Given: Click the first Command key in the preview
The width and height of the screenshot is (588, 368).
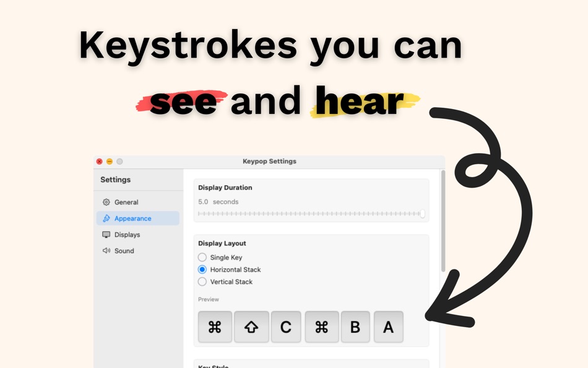Looking at the screenshot, I should point(215,326).
